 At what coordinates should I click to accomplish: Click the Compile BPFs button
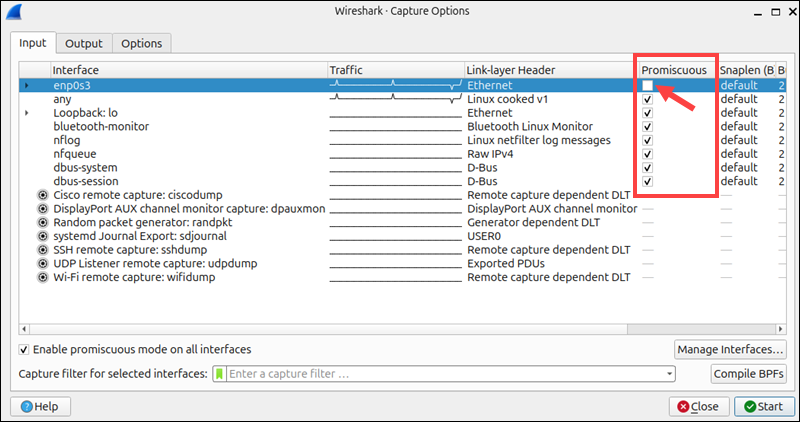tap(748, 374)
